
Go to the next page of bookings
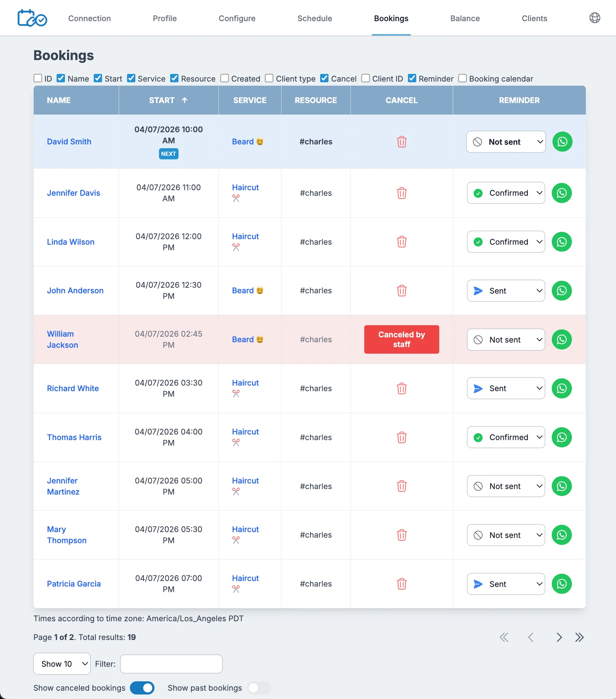click(x=559, y=637)
